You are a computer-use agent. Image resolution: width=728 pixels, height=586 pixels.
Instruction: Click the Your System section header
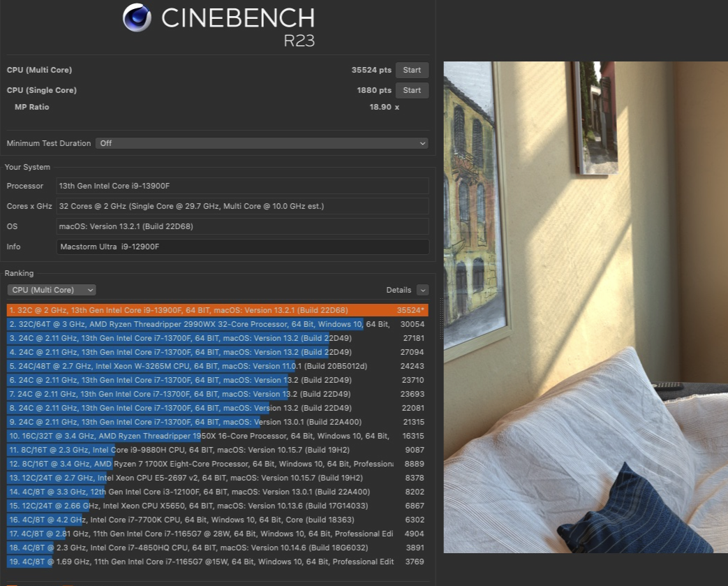point(27,168)
